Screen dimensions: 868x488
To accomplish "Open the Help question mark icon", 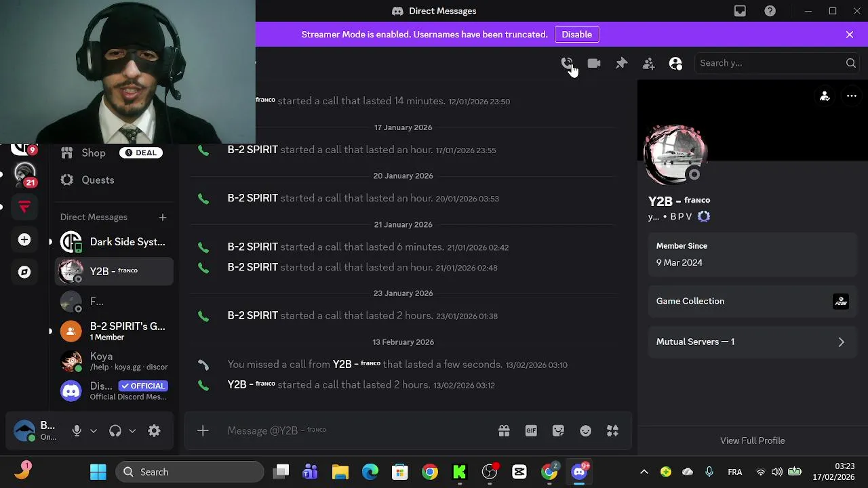I will coord(770,11).
